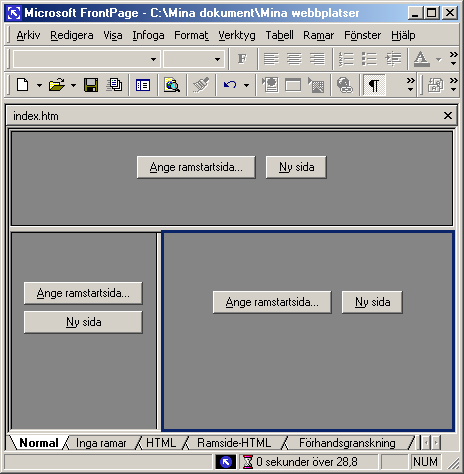Image resolution: width=464 pixels, height=474 pixels.
Task: Click the publish web icon
Action: click(114, 85)
